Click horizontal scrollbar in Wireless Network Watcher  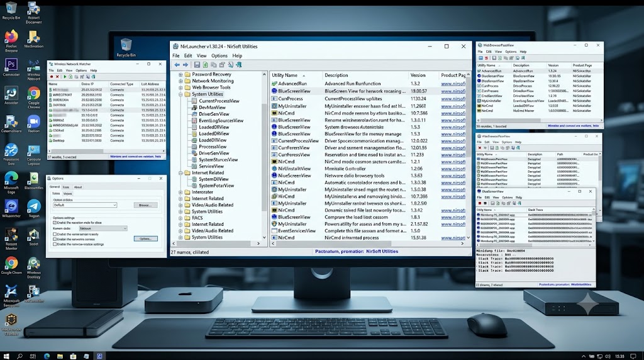pyautogui.click(x=106, y=151)
